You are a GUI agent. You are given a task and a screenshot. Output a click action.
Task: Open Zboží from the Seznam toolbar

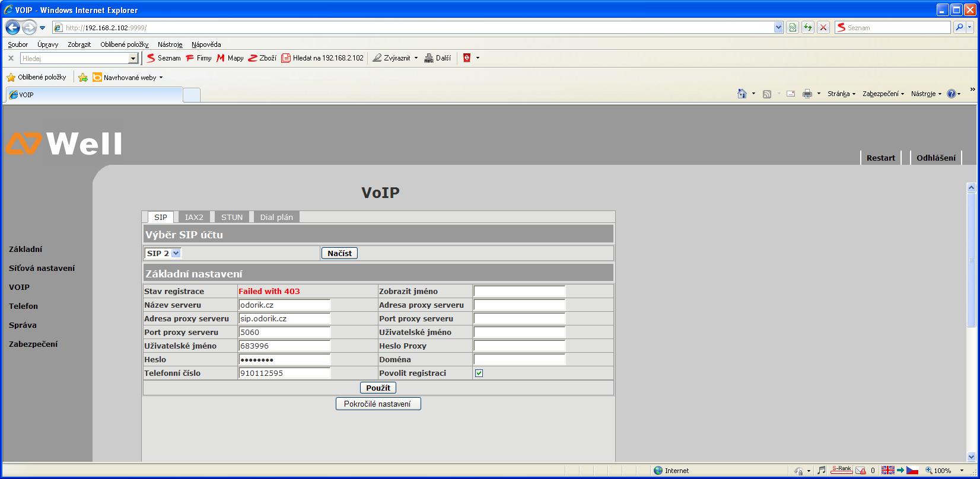(262, 58)
